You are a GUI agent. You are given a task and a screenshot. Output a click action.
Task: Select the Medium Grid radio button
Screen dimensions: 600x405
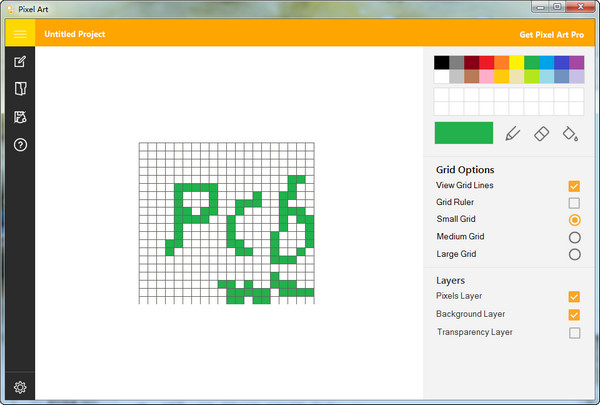point(574,237)
